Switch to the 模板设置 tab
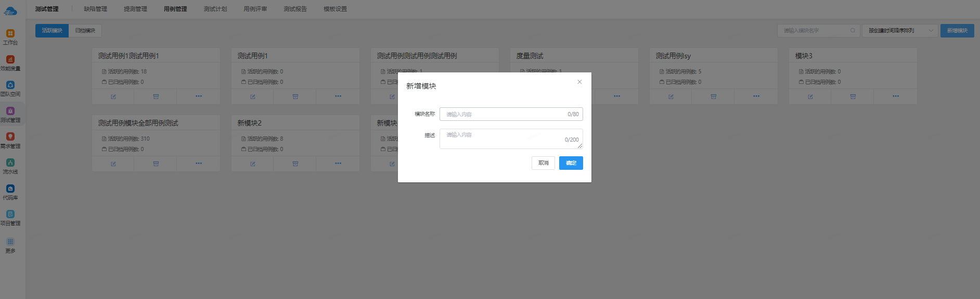The width and height of the screenshot is (980, 299). point(335,9)
